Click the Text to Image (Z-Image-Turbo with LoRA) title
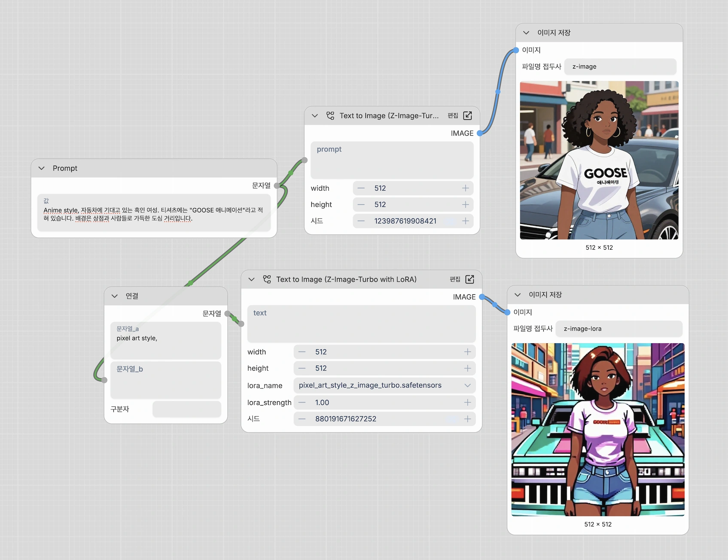The height and width of the screenshot is (560, 728). point(346,279)
